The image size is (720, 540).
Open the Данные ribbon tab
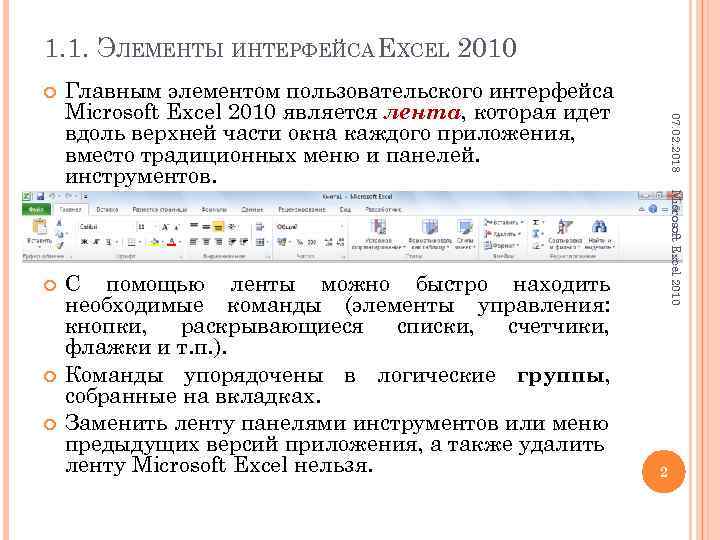252,209
